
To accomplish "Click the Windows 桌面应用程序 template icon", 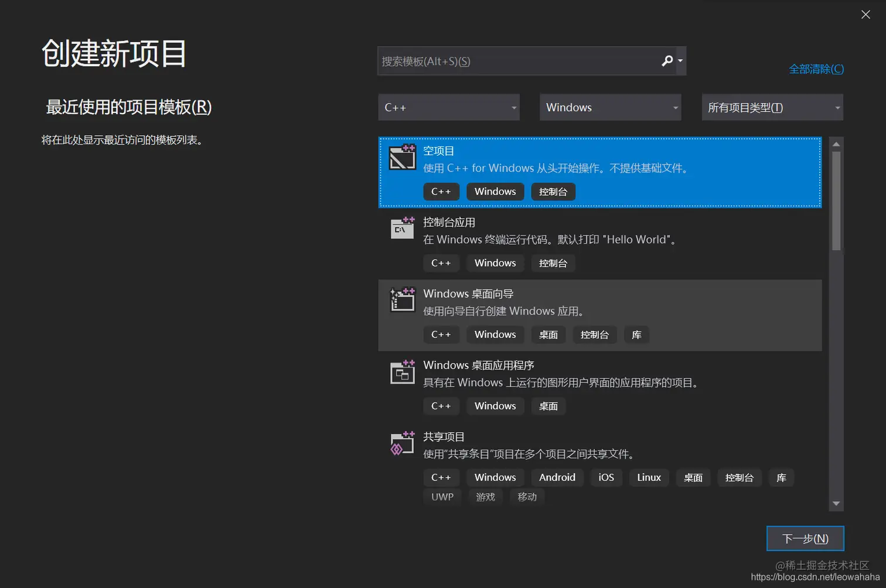I will [x=402, y=372].
